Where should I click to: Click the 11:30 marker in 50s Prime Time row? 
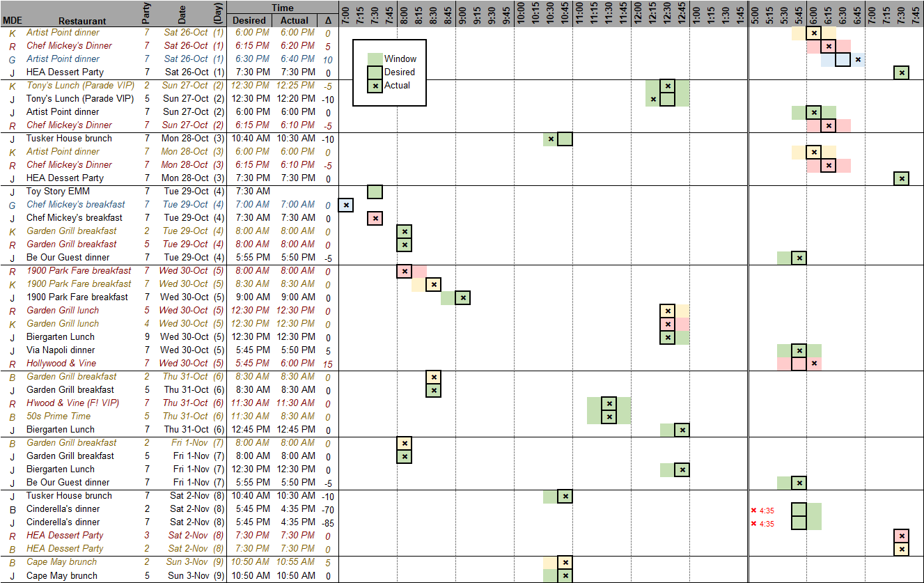pyautogui.click(x=609, y=417)
